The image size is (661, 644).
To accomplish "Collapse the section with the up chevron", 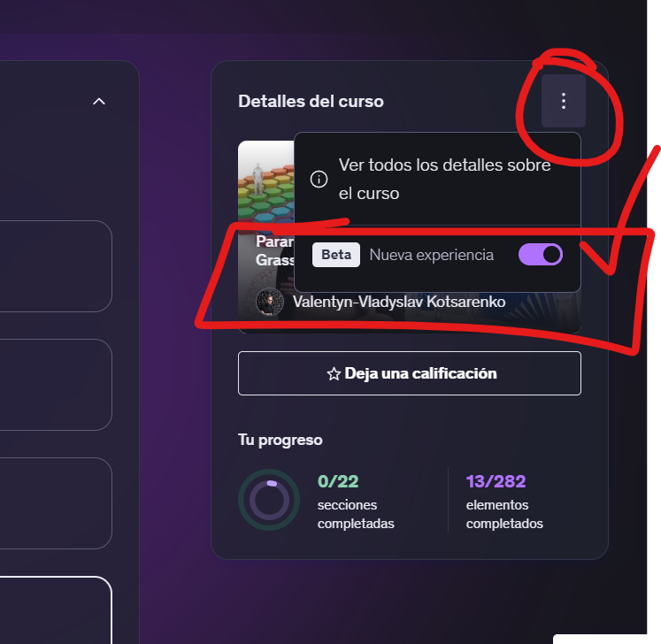I will click(99, 101).
